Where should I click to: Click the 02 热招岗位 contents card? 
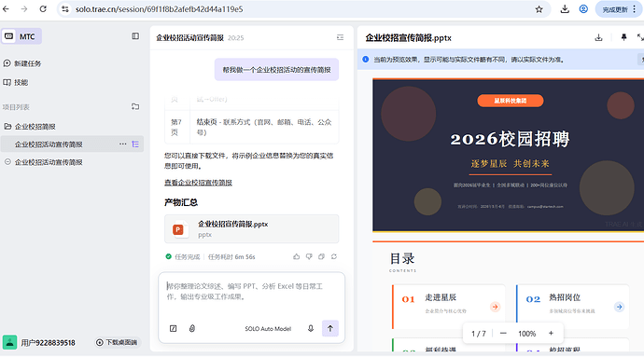(572, 307)
